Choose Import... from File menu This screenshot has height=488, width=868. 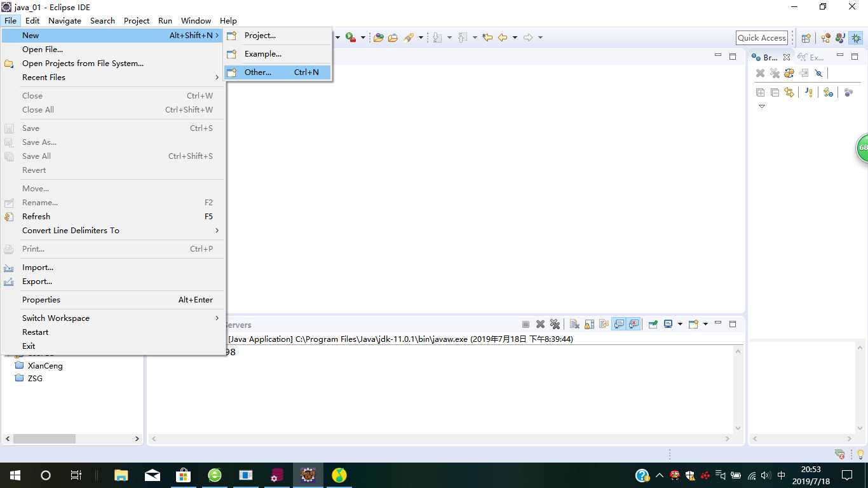(113, 268)
